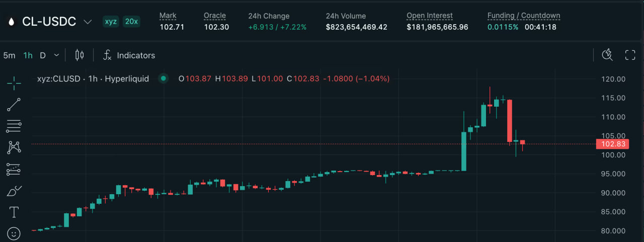Toggle the green market status indicator

163,78
